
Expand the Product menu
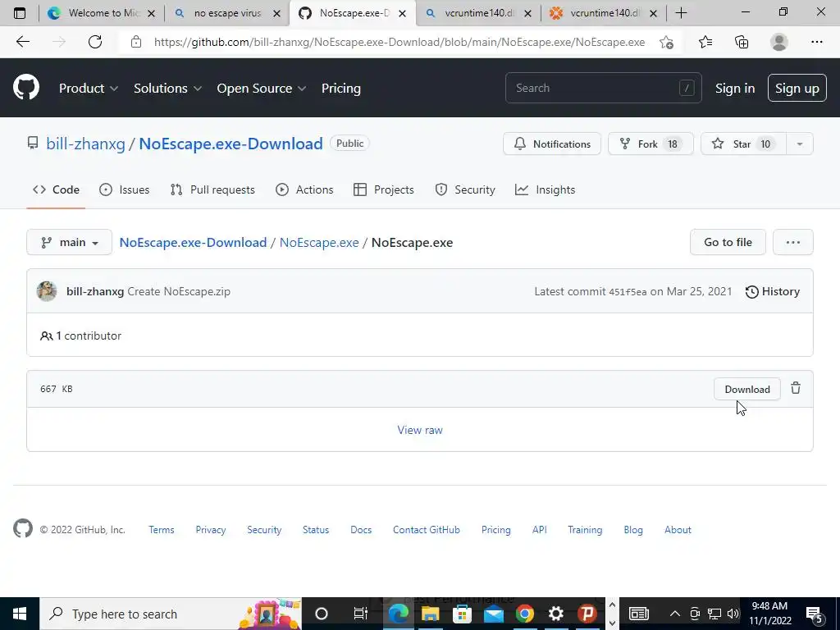89,88
